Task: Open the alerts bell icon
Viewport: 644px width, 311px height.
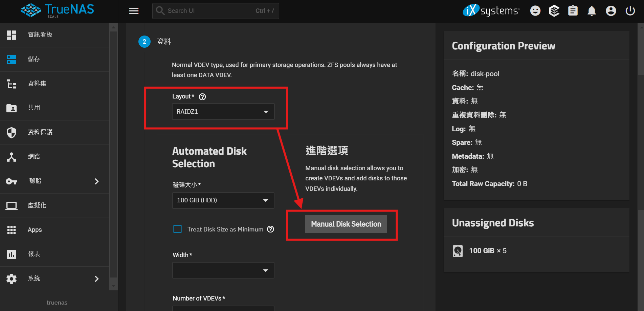Action: tap(592, 11)
